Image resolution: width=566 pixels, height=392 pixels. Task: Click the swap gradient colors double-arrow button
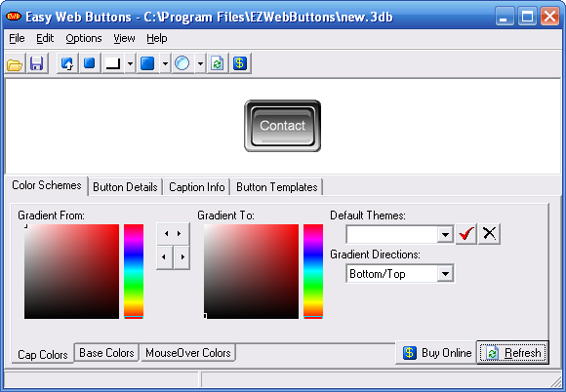coord(173,234)
